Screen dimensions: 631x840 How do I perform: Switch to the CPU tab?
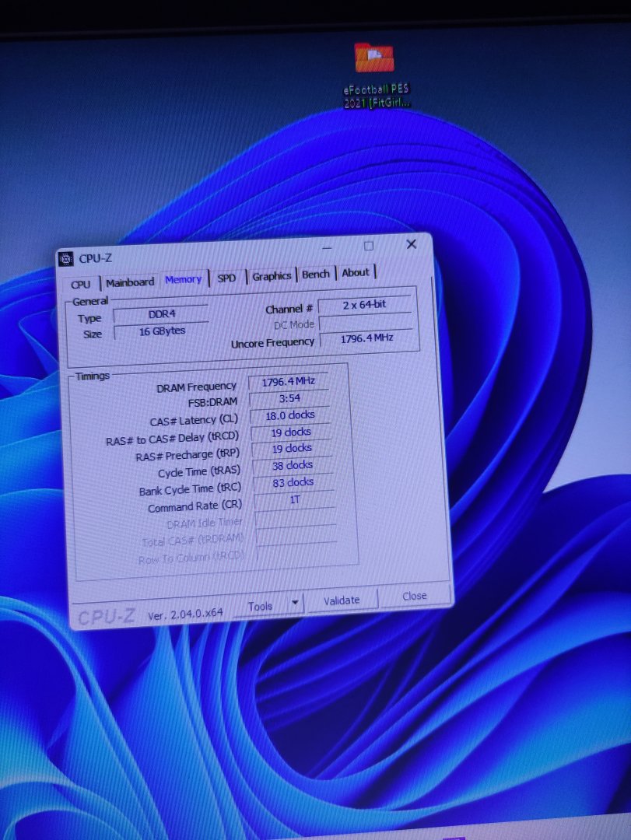pos(80,285)
